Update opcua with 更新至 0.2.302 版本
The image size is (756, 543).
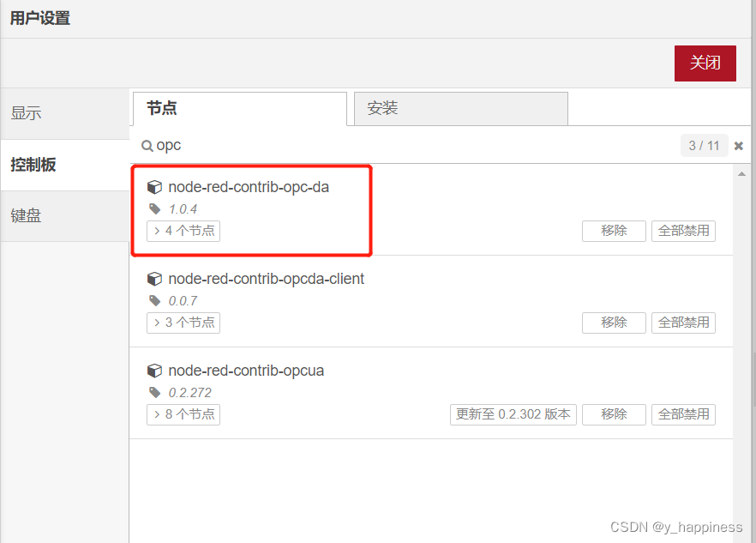pos(513,414)
